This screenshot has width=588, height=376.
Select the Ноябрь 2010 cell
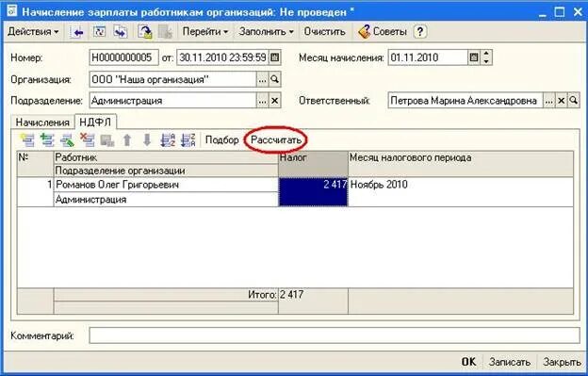pos(461,192)
